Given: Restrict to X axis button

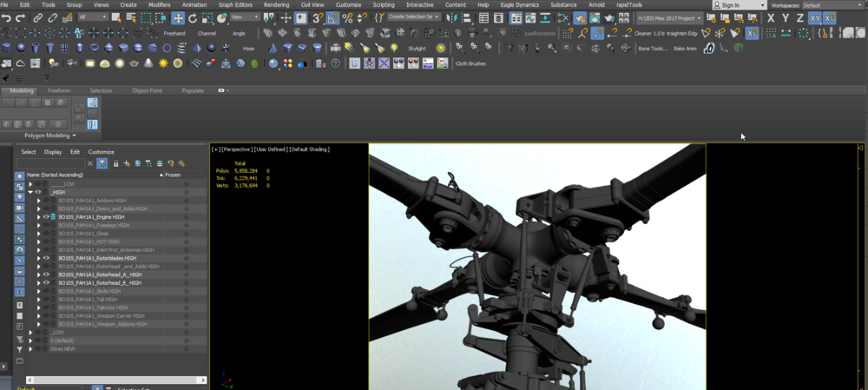Looking at the screenshot, I should tap(770, 18).
